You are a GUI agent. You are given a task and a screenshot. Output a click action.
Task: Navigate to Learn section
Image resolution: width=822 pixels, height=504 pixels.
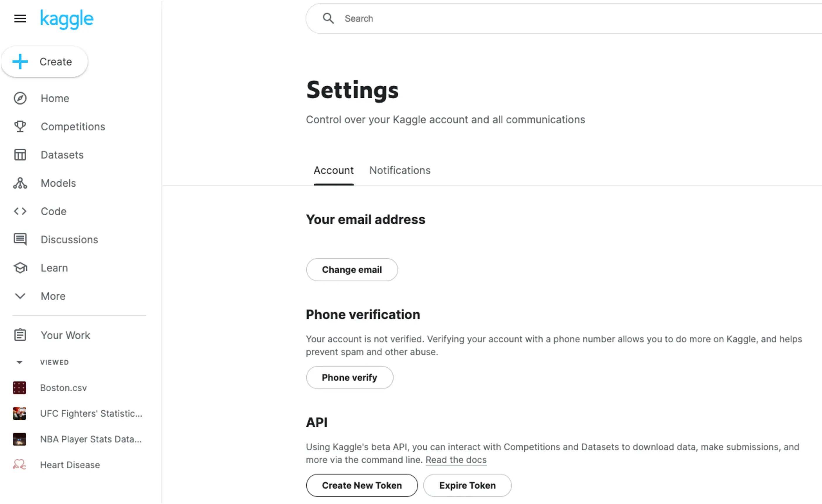click(x=54, y=268)
